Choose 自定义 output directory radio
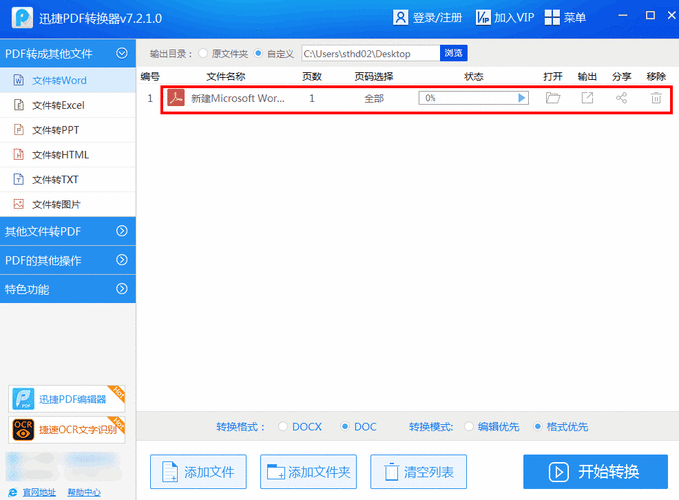Image resolution: width=679 pixels, height=500 pixels. click(258, 53)
